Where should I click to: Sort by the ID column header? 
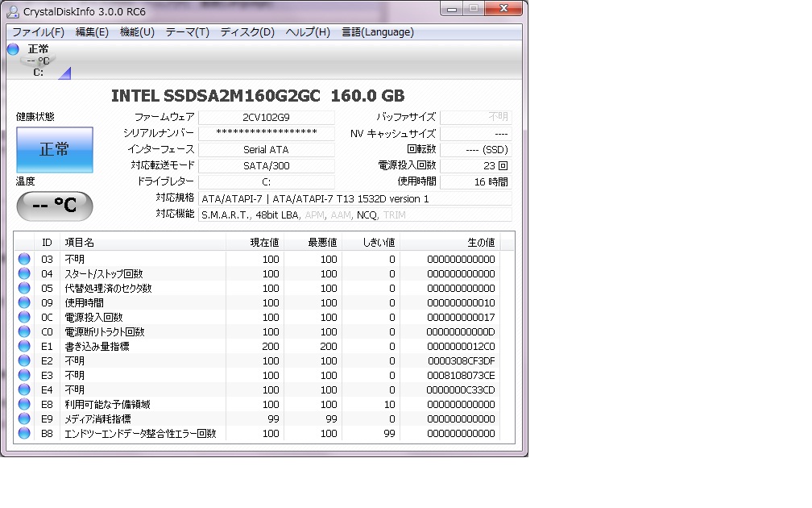[x=47, y=242]
